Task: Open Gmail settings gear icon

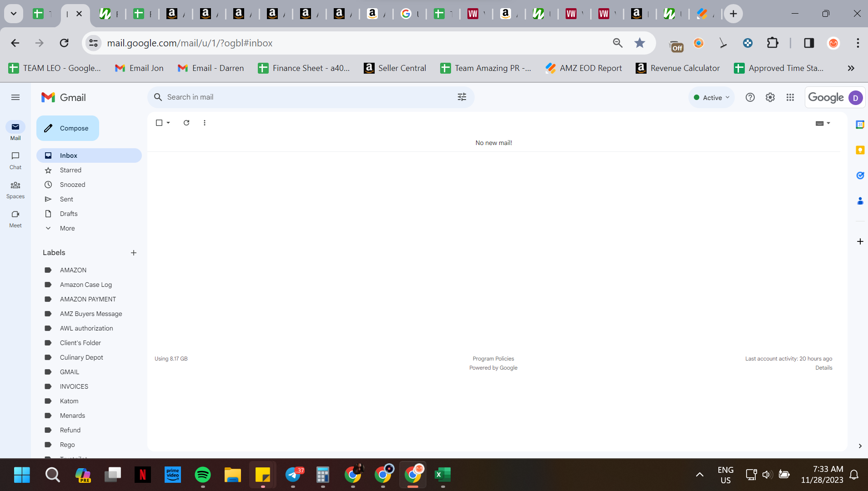Action: (x=770, y=97)
